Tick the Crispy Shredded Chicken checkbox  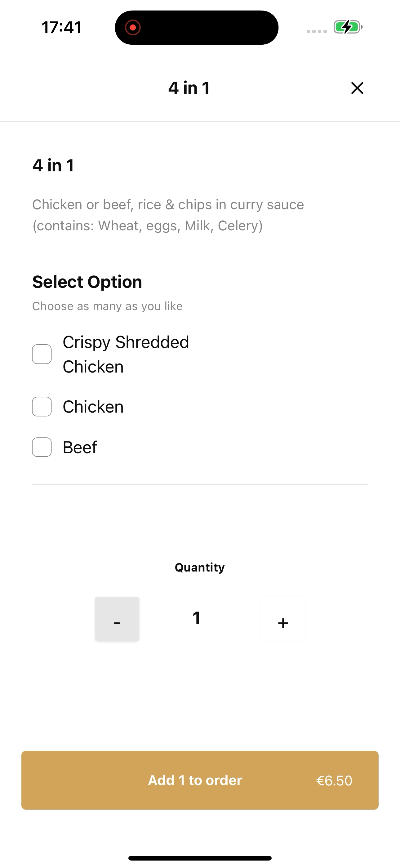click(x=42, y=354)
